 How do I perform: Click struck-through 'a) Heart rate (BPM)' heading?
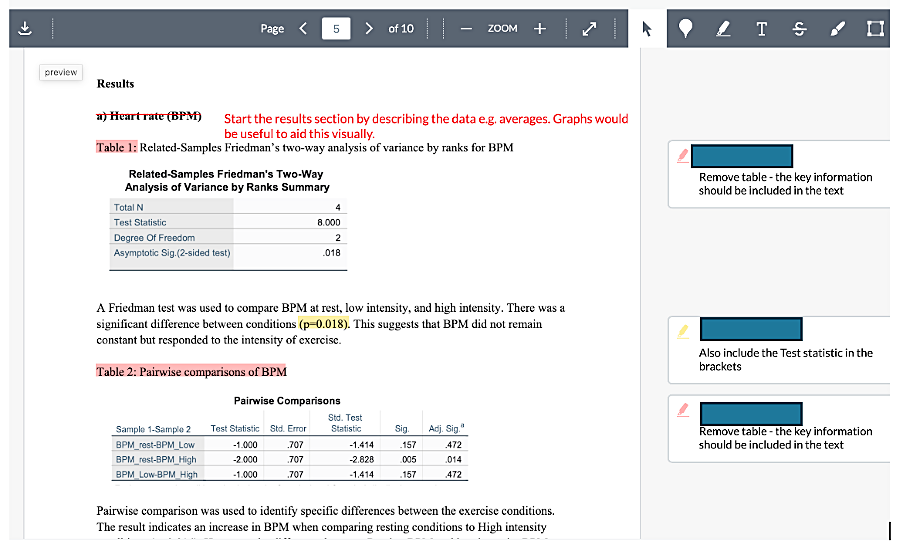click(x=149, y=116)
